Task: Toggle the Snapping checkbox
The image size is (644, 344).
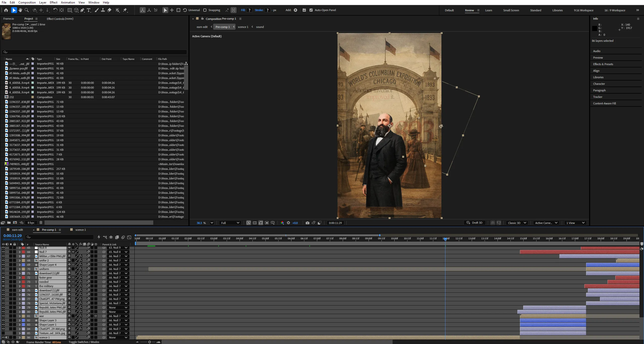Action: tap(205, 10)
